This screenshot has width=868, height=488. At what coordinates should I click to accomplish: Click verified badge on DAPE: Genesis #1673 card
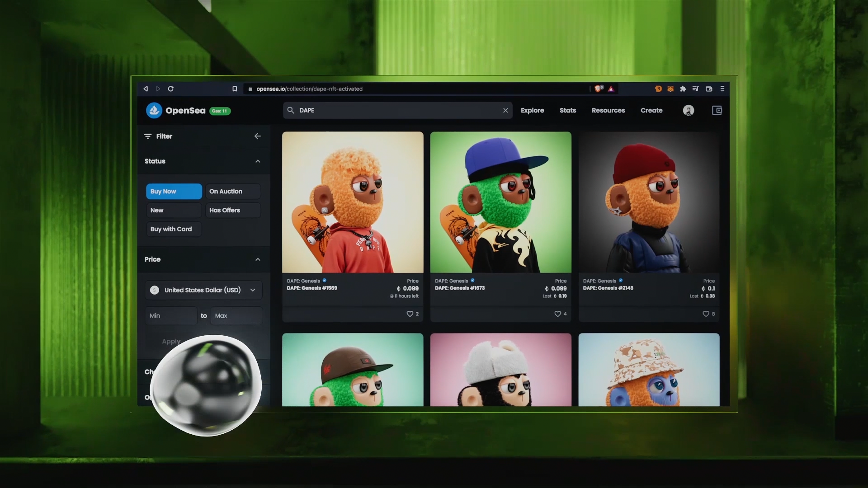point(472,281)
